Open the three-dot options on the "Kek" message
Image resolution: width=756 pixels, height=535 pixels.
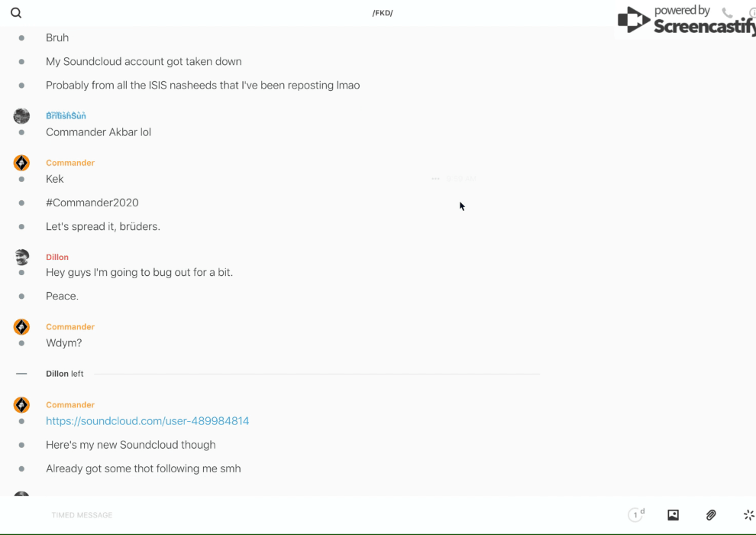click(x=435, y=179)
